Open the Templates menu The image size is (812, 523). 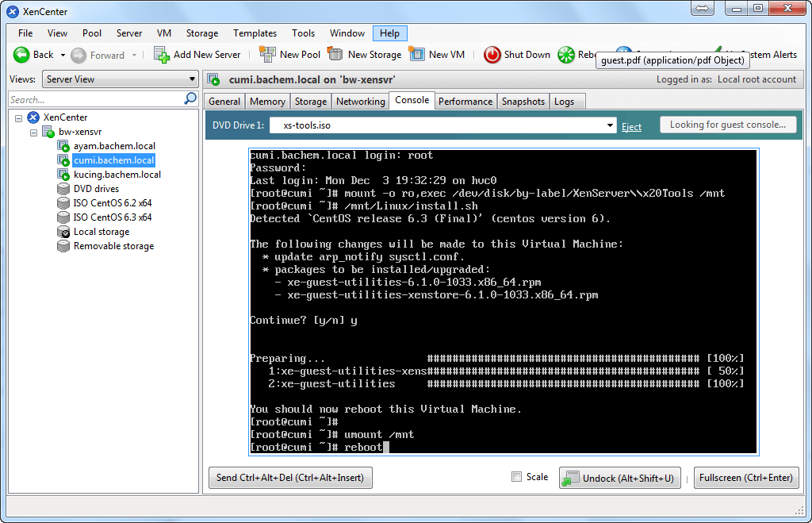(x=255, y=33)
